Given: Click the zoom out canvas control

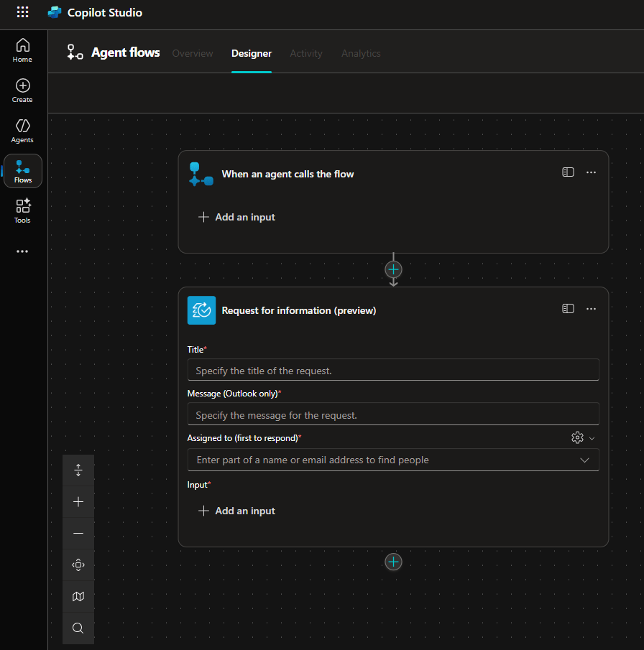Looking at the screenshot, I should click(x=78, y=534).
